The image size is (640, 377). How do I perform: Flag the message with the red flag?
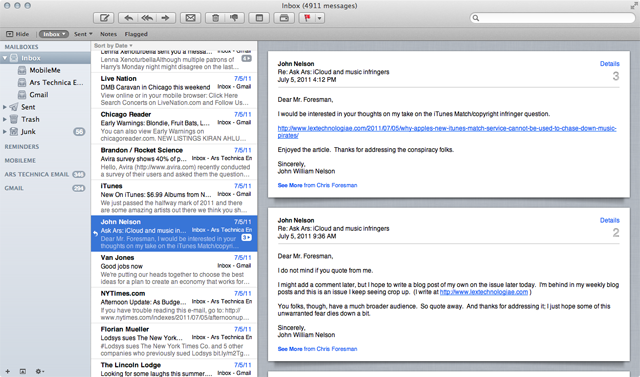click(x=307, y=18)
